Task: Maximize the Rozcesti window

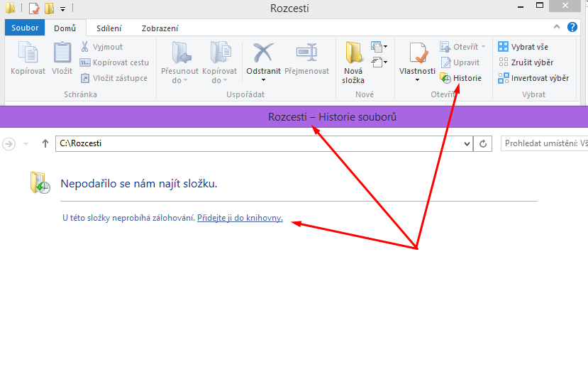Action: (540, 6)
